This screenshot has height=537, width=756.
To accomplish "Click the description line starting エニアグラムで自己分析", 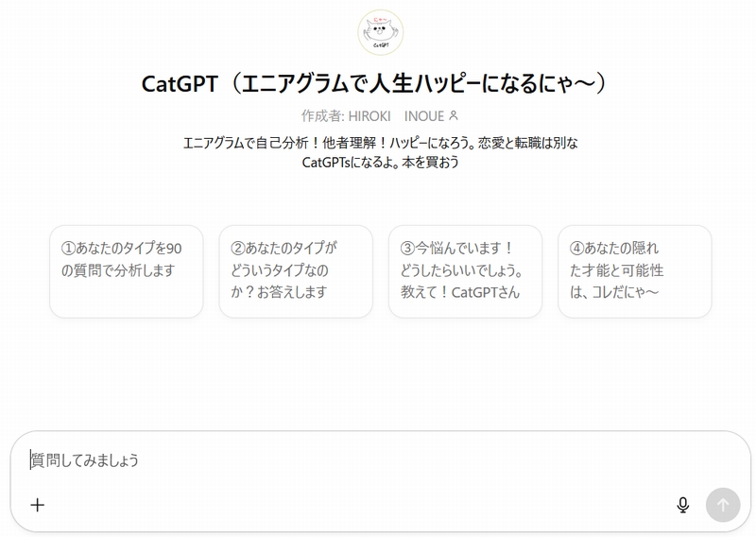I will (381, 143).
